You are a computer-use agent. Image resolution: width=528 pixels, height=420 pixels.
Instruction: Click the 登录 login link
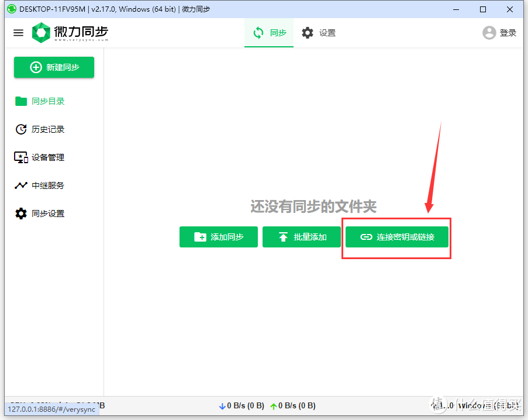(x=508, y=33)
